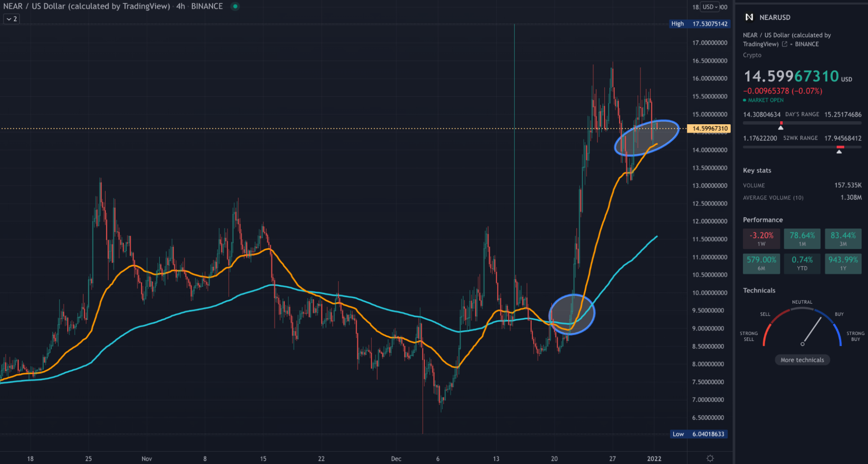Click the Low price label 6.04018633
This screenshot has width=868, height=464.
tap(708, 434)
